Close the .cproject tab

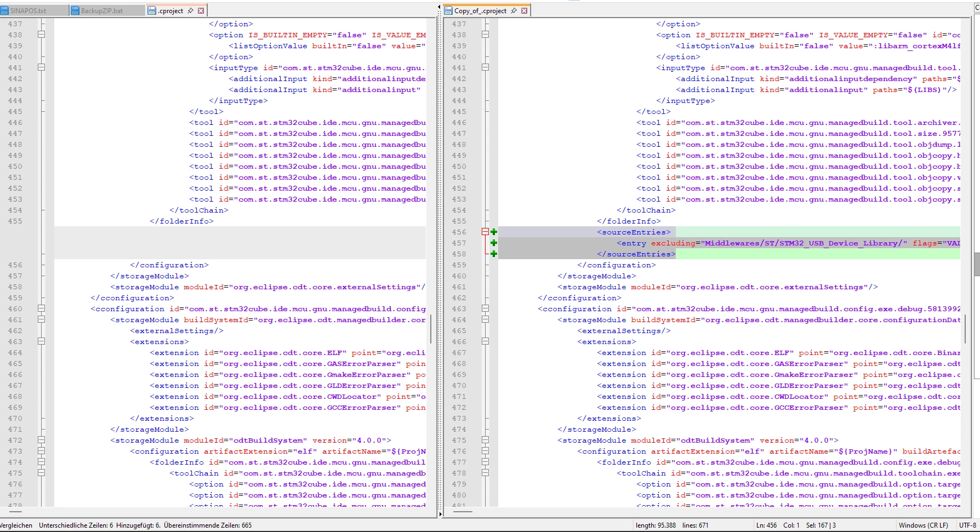(201, 10)
